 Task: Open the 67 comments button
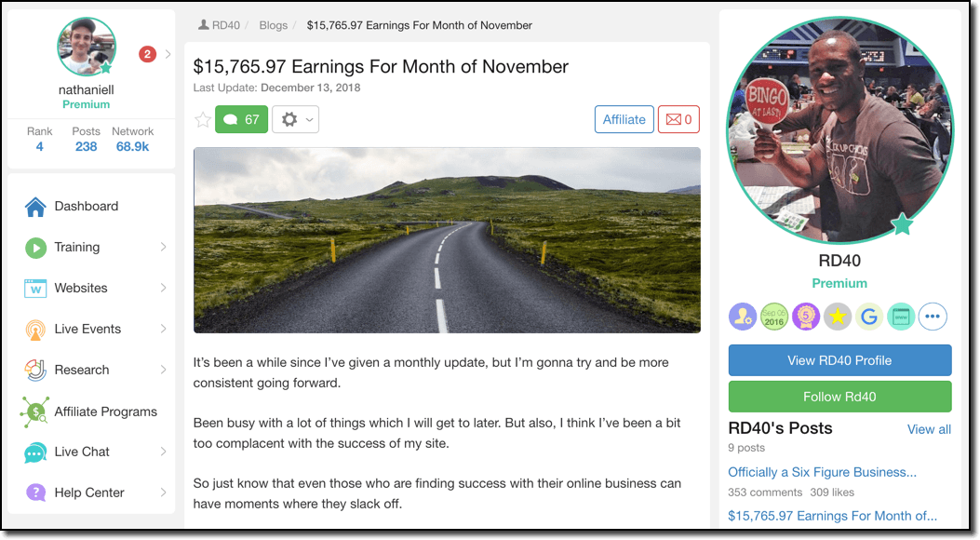pos(241,119)
